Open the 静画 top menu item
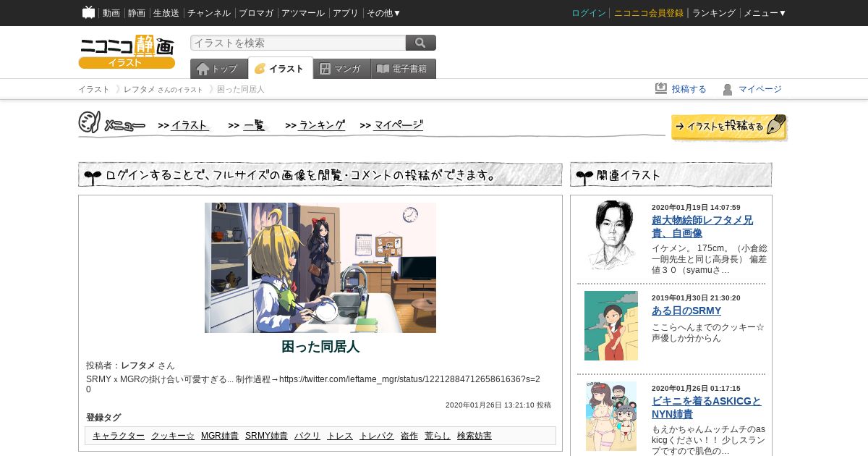 136,13
